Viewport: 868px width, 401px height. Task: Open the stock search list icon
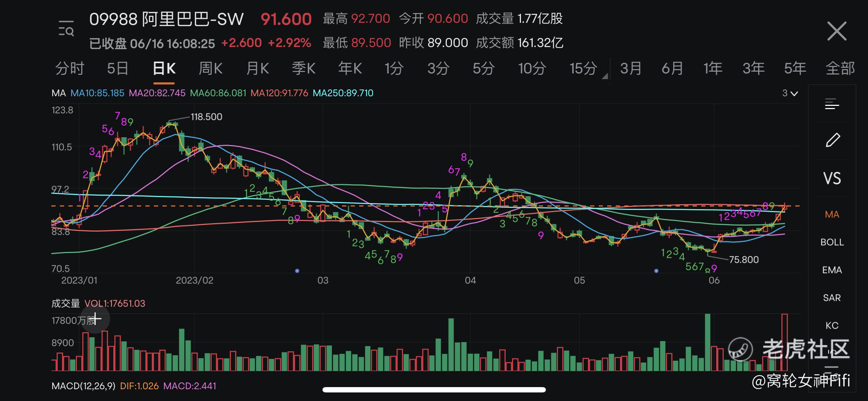click(66, 29)
